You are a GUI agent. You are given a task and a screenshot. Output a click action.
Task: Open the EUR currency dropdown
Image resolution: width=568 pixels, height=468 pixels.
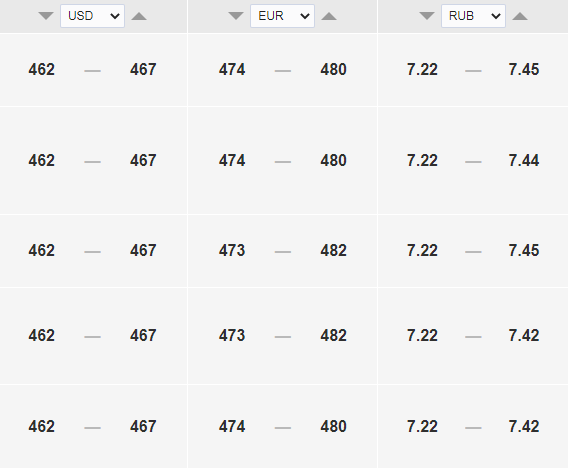[283, 16]
